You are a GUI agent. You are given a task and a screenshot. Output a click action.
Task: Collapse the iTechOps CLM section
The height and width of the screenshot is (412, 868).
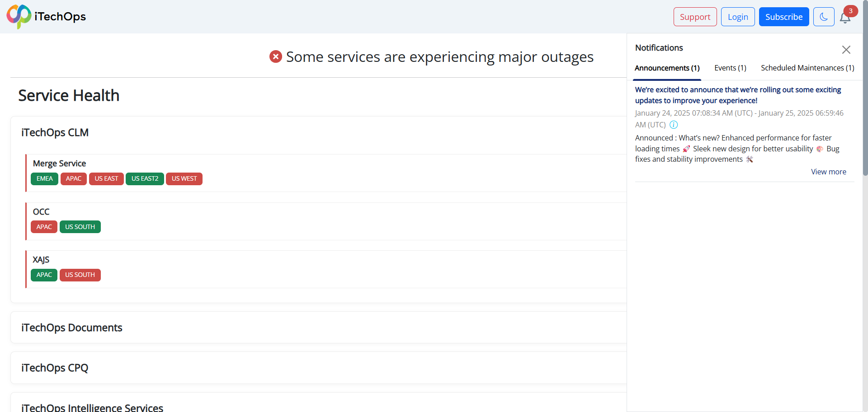[x=55, y=132]
